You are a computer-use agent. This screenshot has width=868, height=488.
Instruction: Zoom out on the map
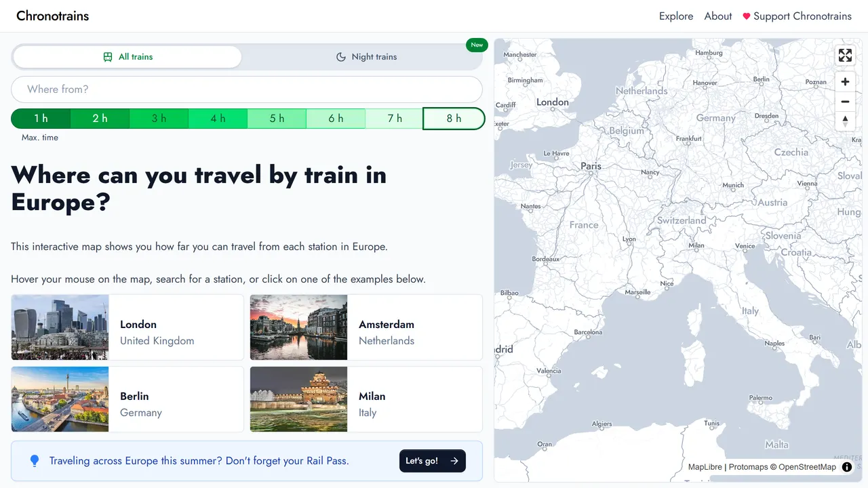click(x=845, y=102)
